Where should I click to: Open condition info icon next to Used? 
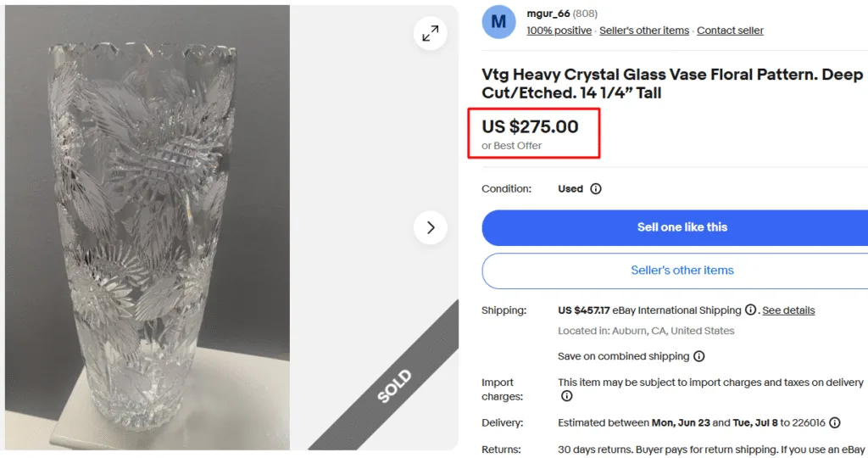[x=596, y=189]
